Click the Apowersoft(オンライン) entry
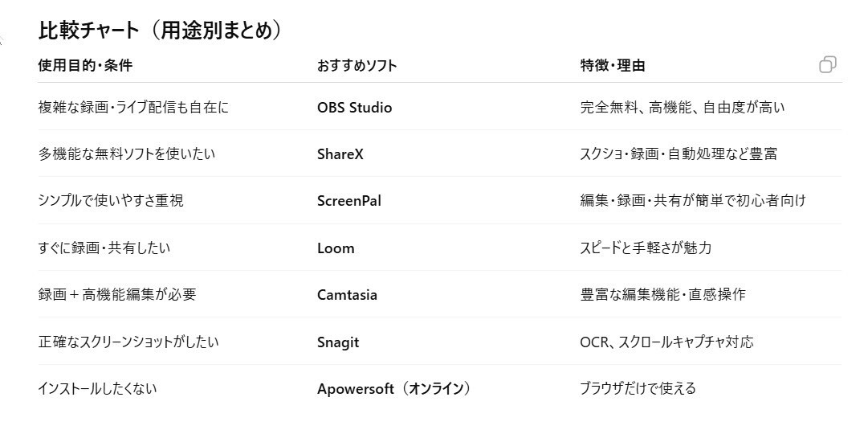The height and width of the screenshot is (430, 868). [x=393, y=389]
